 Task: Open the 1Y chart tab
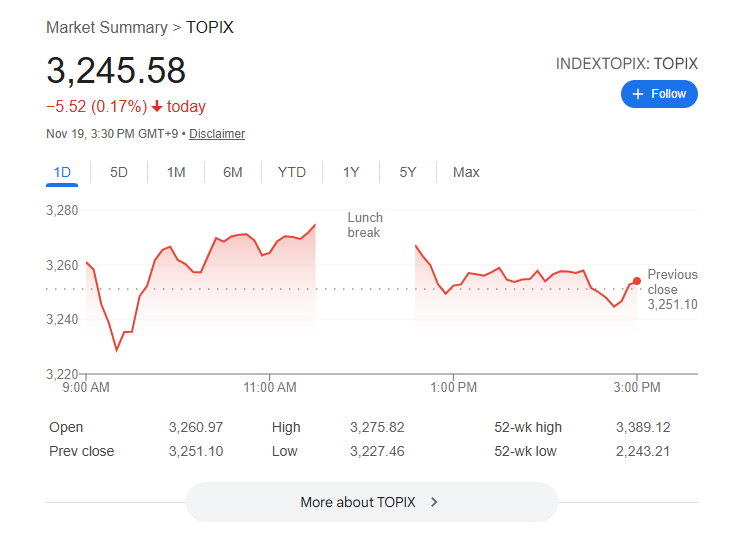[x=351, y=172]
